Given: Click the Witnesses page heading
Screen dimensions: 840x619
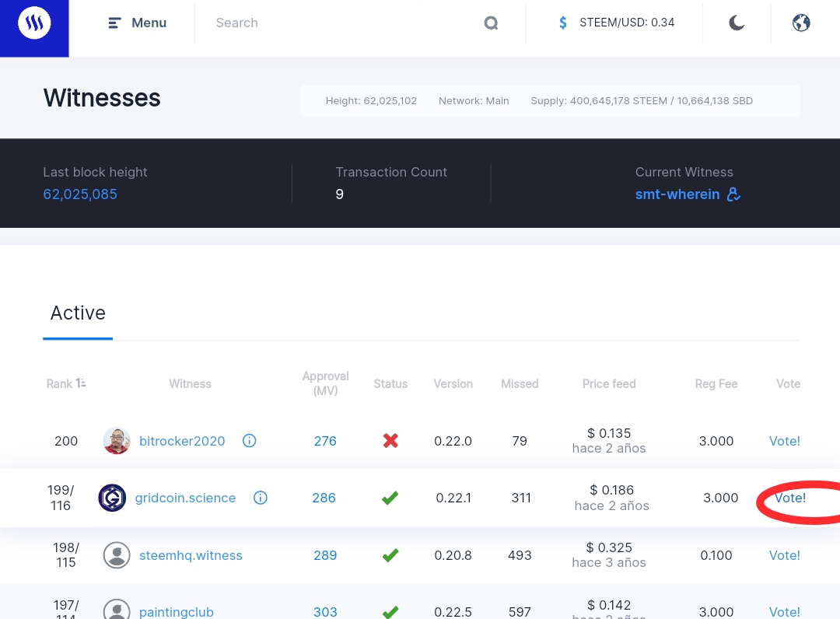Looking at the screenshot, I should (102, 98).
